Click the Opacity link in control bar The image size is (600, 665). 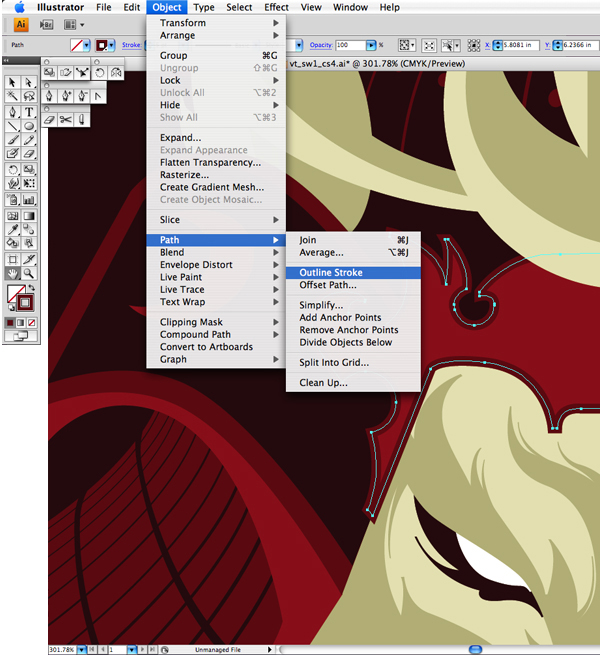click(321, 45)
